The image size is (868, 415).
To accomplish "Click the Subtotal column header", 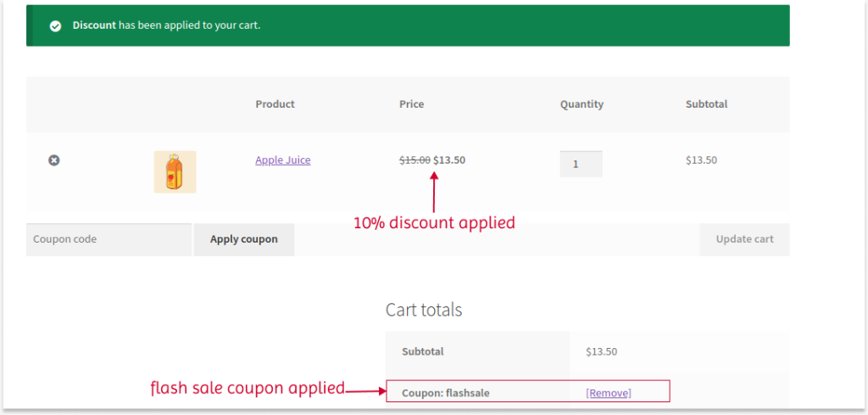I will point(706,104).
